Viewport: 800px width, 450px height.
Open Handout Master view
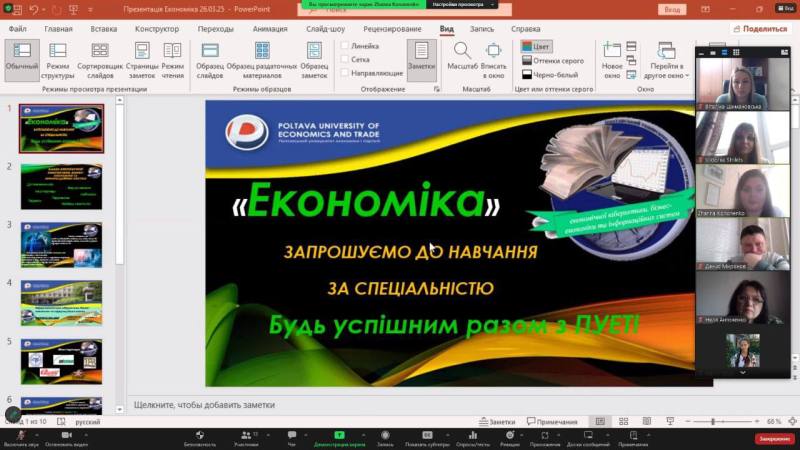pyautogui.click(x=261, y=58)
